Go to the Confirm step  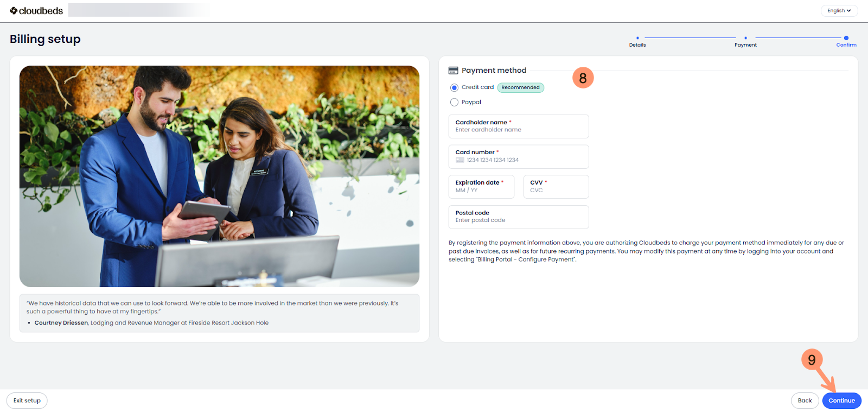point(846,42)
